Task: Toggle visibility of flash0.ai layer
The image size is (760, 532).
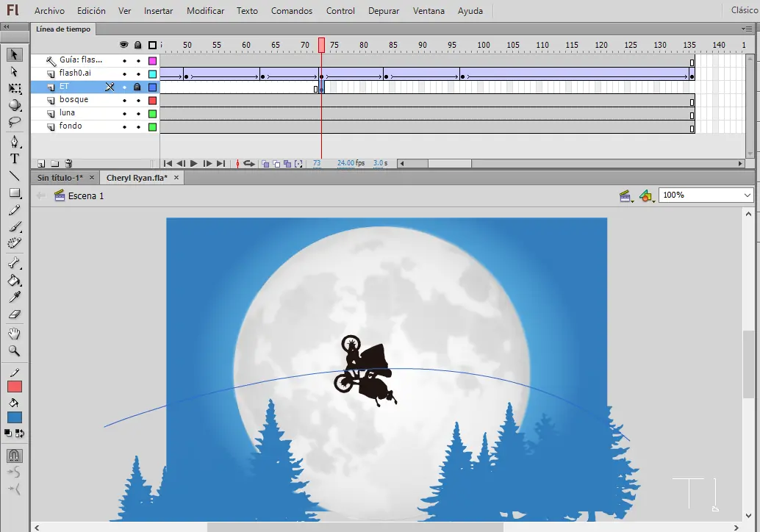Action: 124,74
